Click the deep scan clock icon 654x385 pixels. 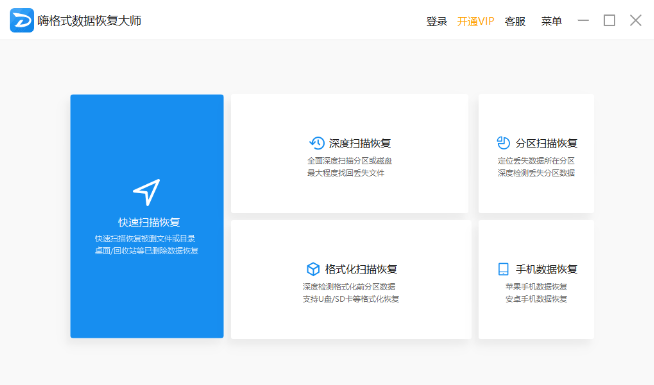(x=317, y=143)
